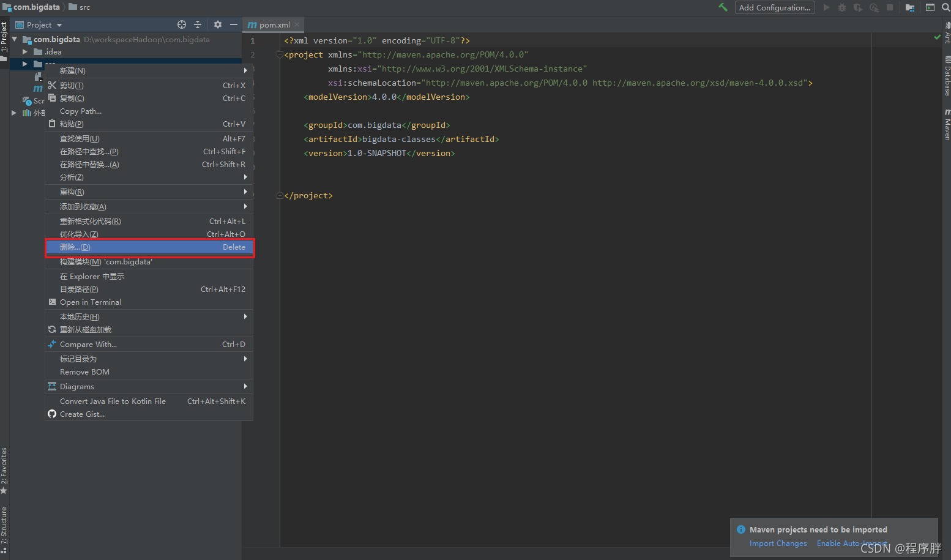The width and height of the screenshot is (951, 560).
Task: Click the Import Changes link
Action: point(778,543)
